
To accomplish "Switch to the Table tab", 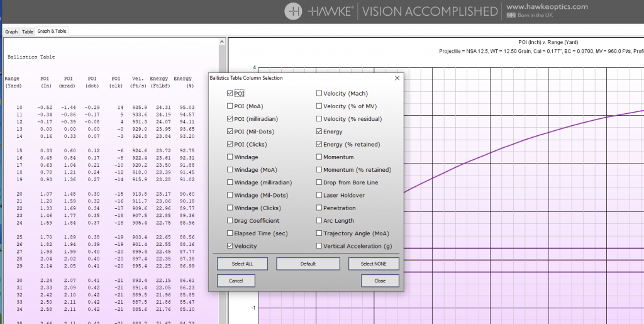I will 28,31.
